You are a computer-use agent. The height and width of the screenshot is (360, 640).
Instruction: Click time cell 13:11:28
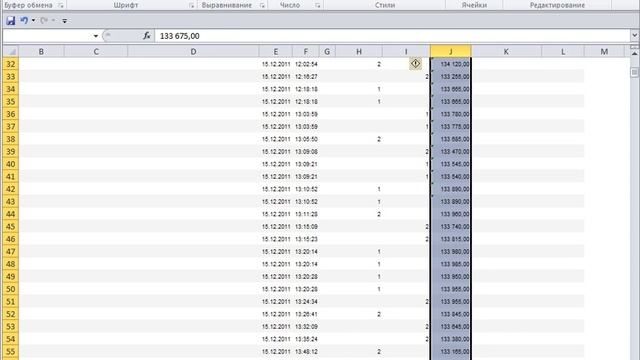click(x=306, y=214)
